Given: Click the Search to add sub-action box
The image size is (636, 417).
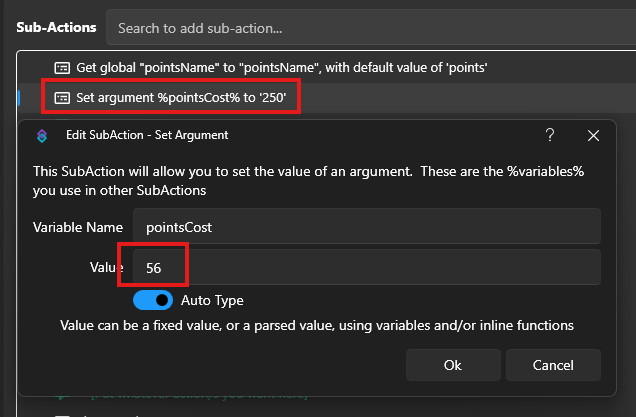Looking at the screenshot, I should [365, 28].
